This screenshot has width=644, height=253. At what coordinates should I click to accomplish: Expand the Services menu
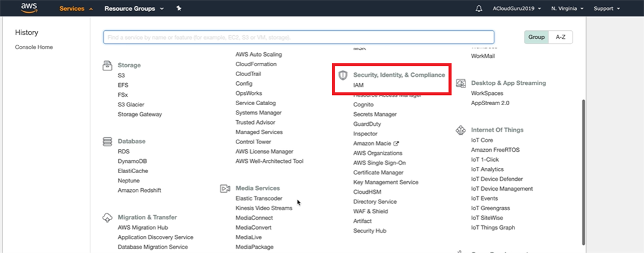pos(75,9)
